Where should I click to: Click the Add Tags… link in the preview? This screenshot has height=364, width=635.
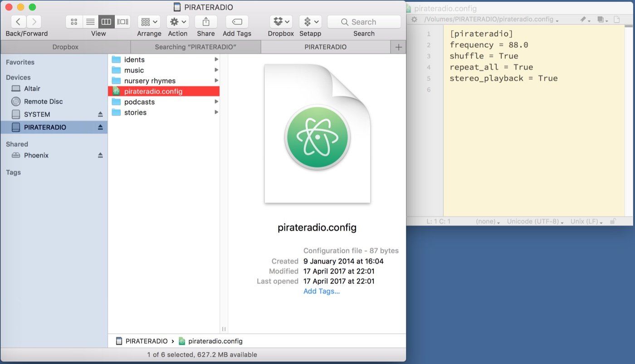[322, 291]
